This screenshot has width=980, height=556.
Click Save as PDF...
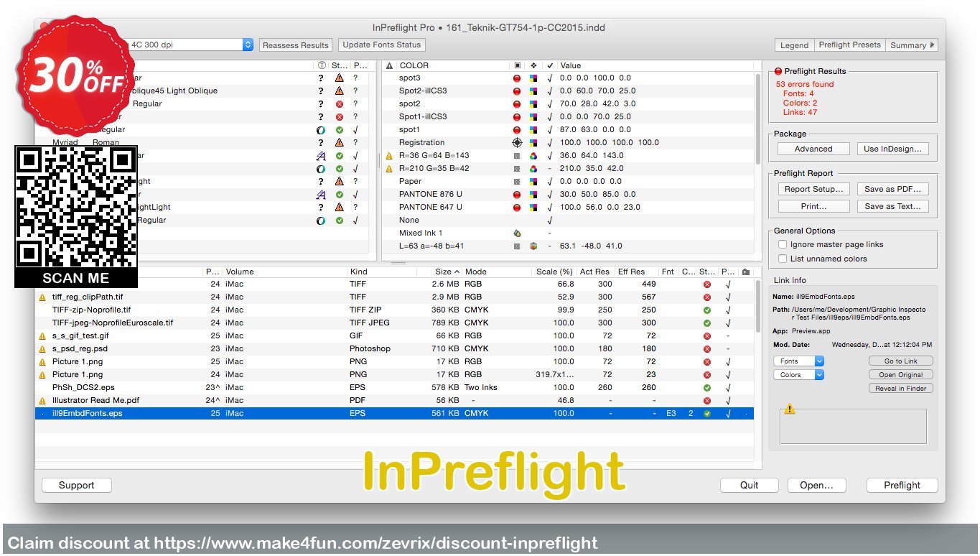pyautogui.click(x=892, y=189)
